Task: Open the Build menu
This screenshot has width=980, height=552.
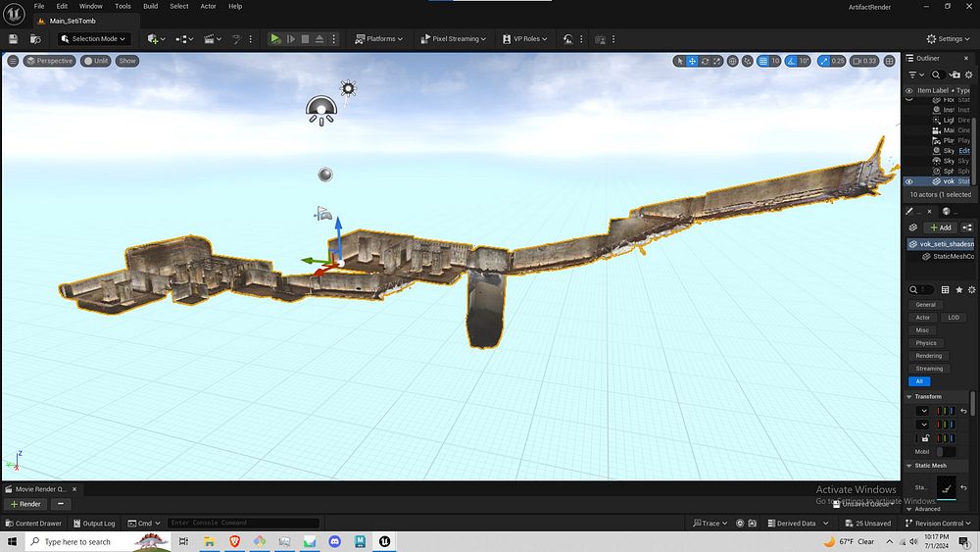Action: point(150,6)
